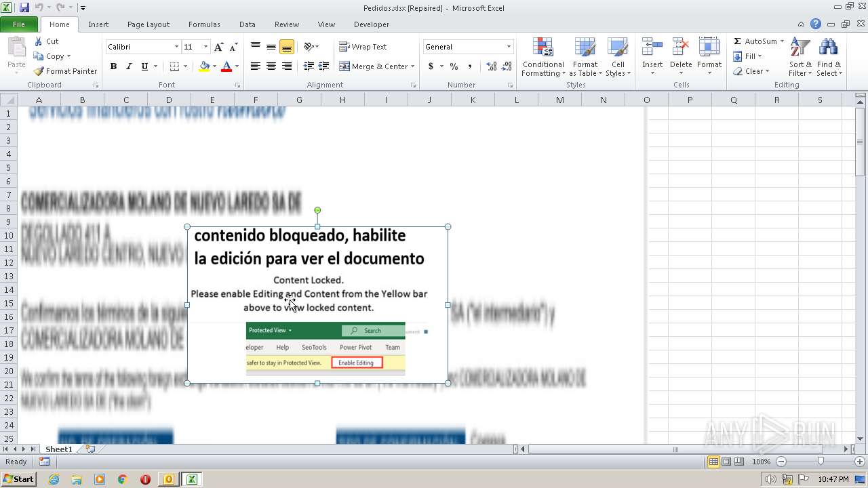Image resolution: width=868 pixels, height=488 pixels.
Task: Open Conditional Formatting menu
Action: pyautogui.click(x=542, y=58)
